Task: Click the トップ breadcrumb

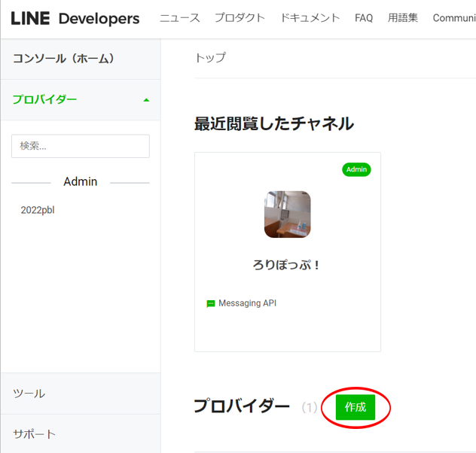Action: point(210,58)
